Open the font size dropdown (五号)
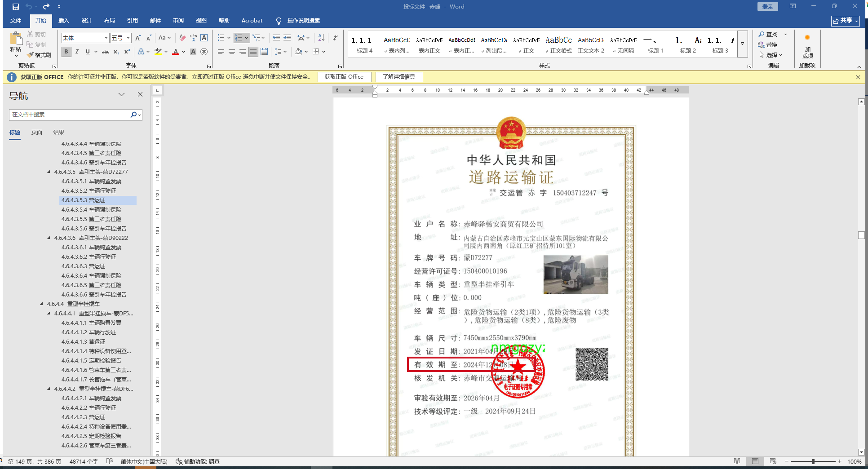The width and height of the screenshot is (868, 469). pyautogui.click(x=128, y=38)
